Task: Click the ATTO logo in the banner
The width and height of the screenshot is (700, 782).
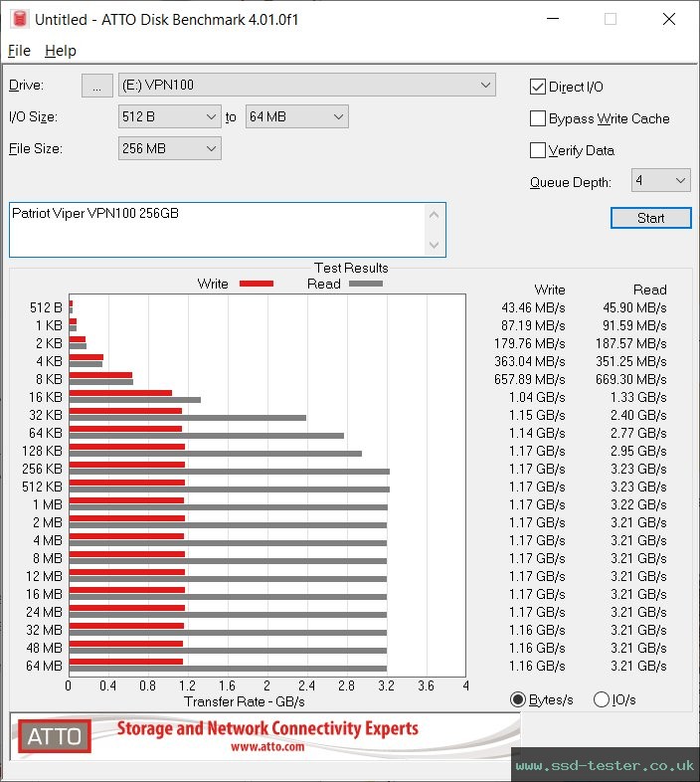Action: 55,736
